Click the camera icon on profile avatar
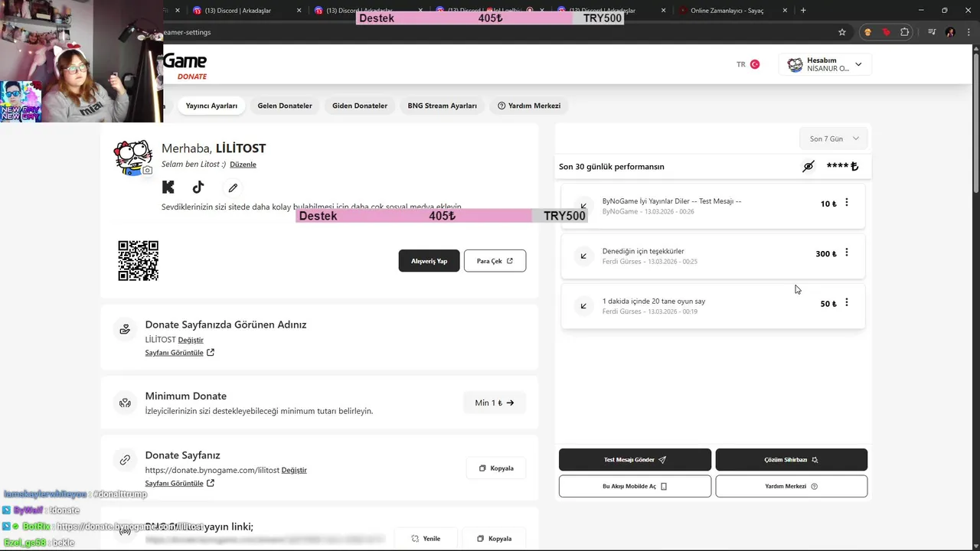 point(147,171)
